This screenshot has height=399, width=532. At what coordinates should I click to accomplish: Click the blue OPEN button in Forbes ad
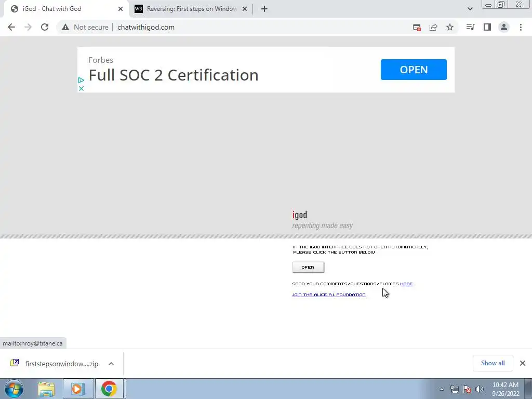click(414, 70)
